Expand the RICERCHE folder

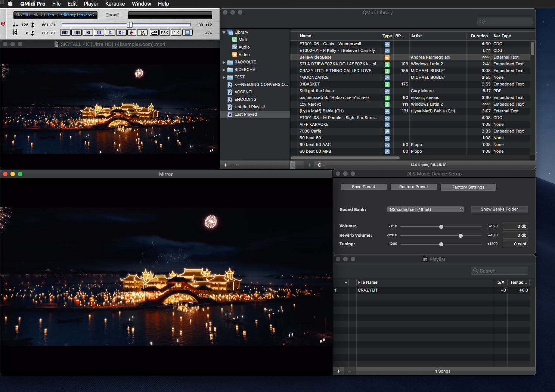(x=224, y=70)
